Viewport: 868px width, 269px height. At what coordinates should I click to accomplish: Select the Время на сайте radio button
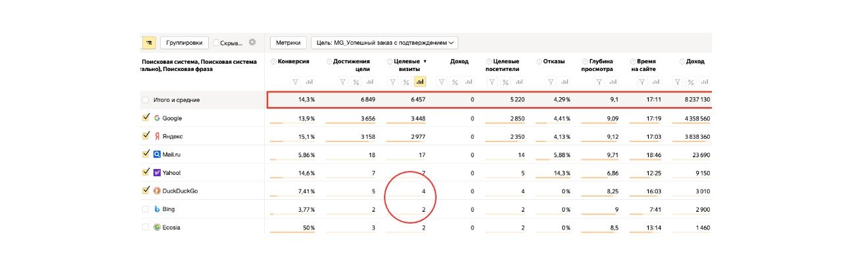coord(632,62)
